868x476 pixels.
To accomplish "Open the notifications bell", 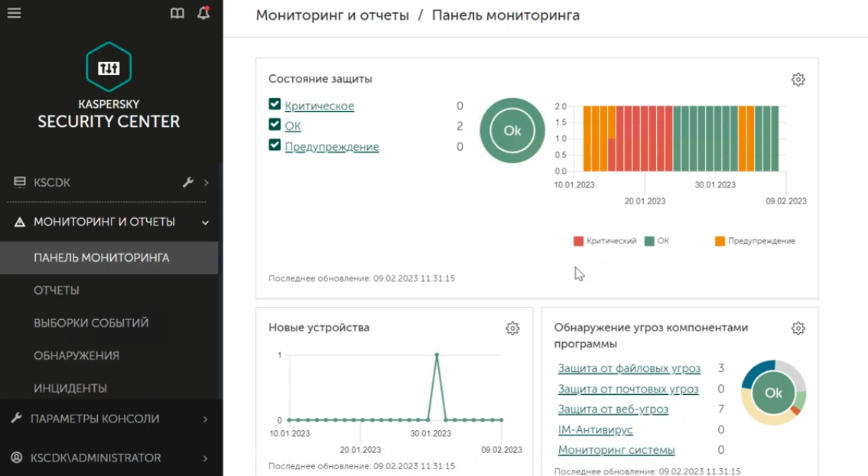I will point(203,13).
